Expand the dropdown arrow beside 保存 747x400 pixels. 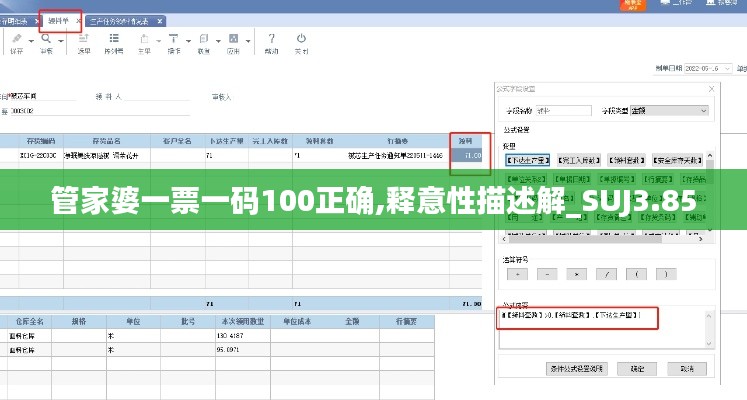31,41
